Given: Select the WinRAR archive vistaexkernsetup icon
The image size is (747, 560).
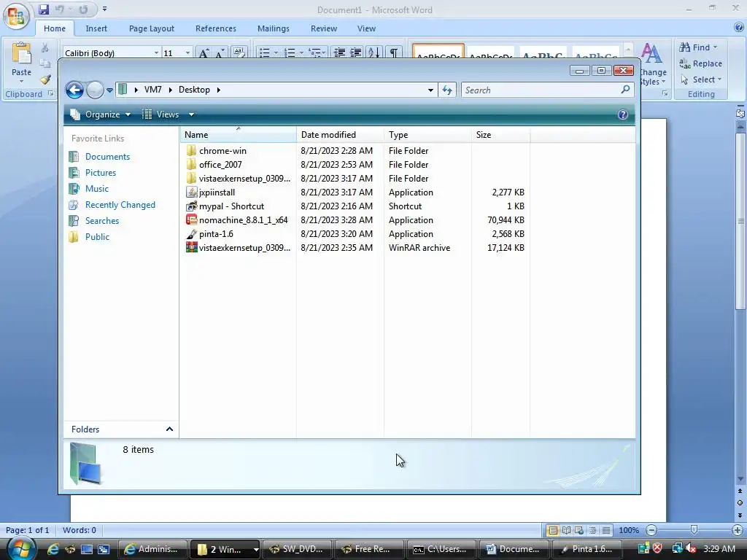Looking at the screenshot, I should click(191, 248).
